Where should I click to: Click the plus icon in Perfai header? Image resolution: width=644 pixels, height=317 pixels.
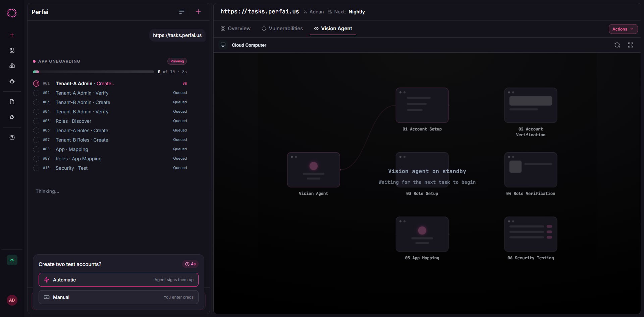[198, 12]
